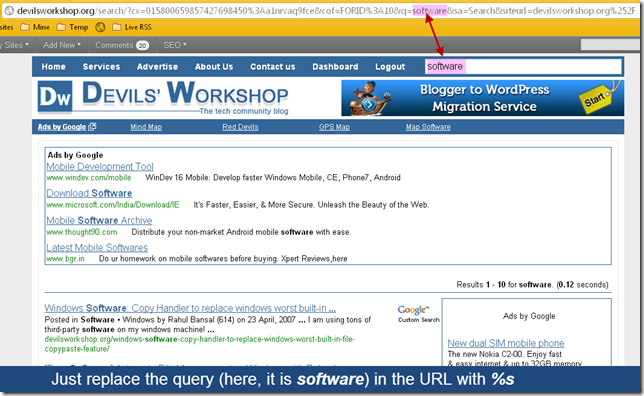Screen dimensions: 644x396
Task: Click the icon beside Ads by Google
Action: pos(92,127)
